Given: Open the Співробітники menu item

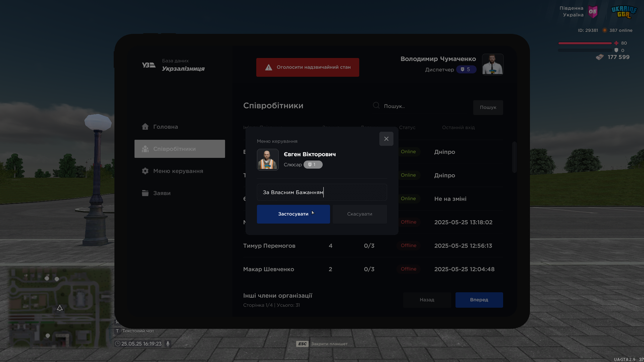Looking at the screenshot, I should pyautogui.click(x=180, y=149).
